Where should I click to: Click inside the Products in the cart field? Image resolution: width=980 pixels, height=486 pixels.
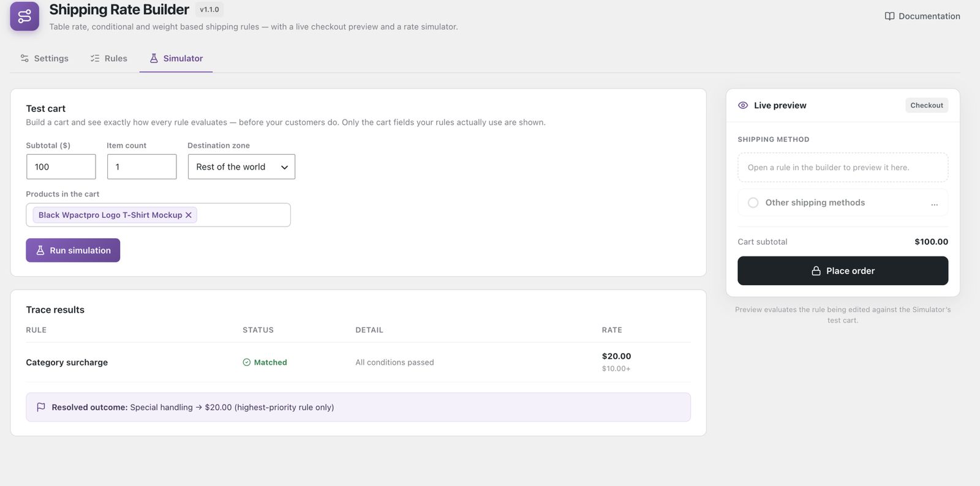[x=158, y=215]
